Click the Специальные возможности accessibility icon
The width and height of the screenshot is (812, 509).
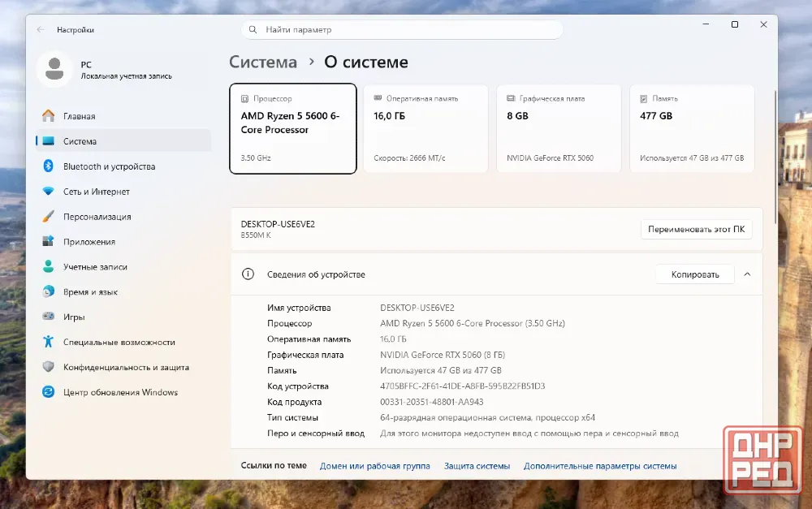(48, 342)
